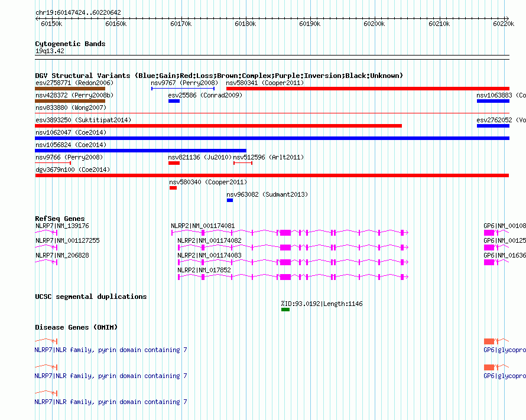Open the NLRP7|NM_139176 gene label
The width and height of the screenshot is (526, 420).
point(63,226)
